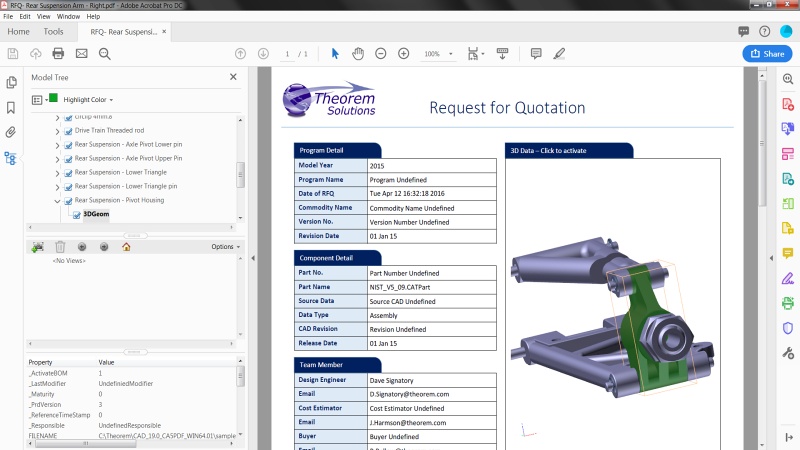Click the Add Comment sticky note icon
Screen dimensions: 800x450
(x=536, y=54)
